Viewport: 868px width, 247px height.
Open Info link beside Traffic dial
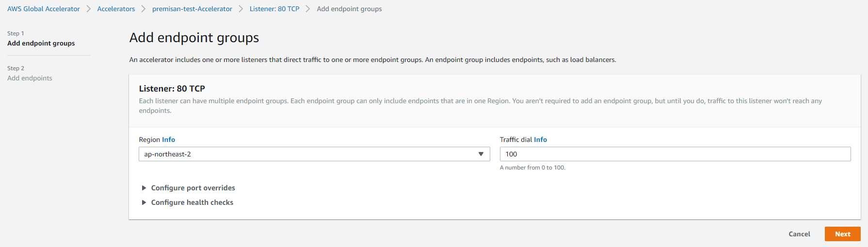coord(540,139)
